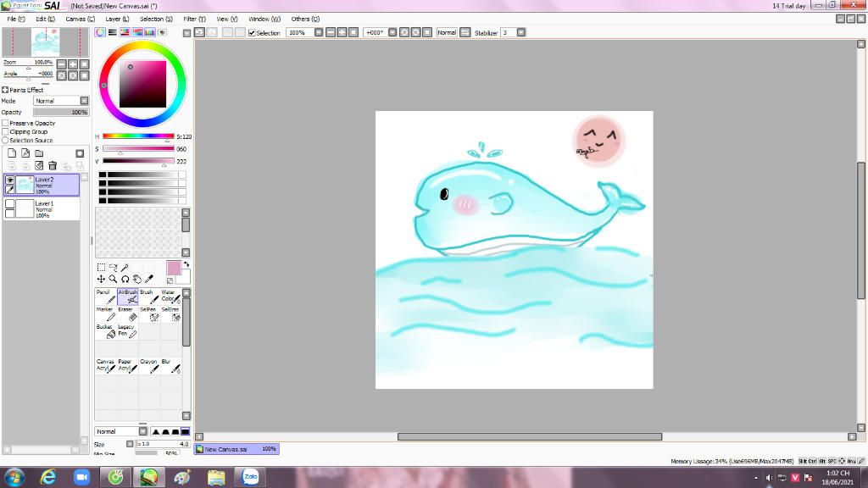Toggle the color wheel panel
The width and height of the screenshot is (868, 488).
(x=100, y=33)
